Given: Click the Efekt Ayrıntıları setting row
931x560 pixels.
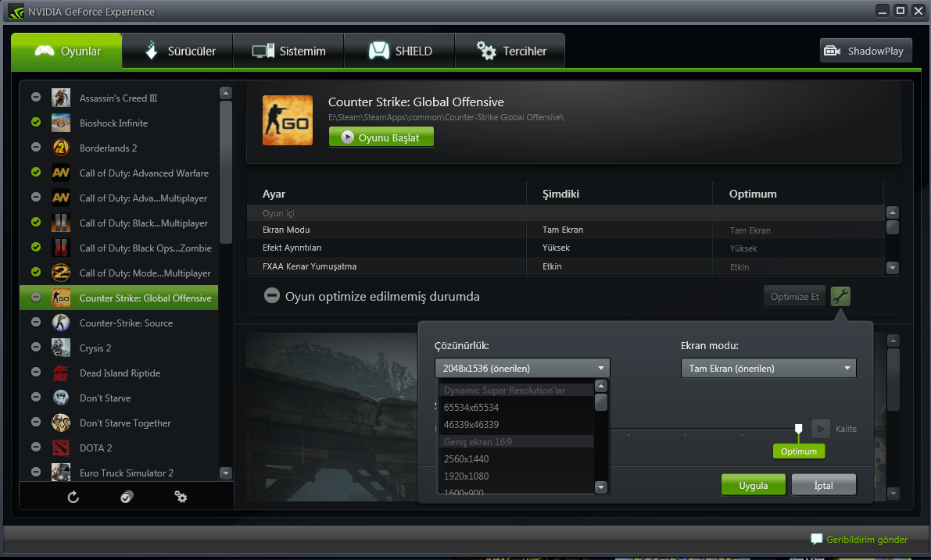Looking at the screenshot, I should tap(565, 248).
